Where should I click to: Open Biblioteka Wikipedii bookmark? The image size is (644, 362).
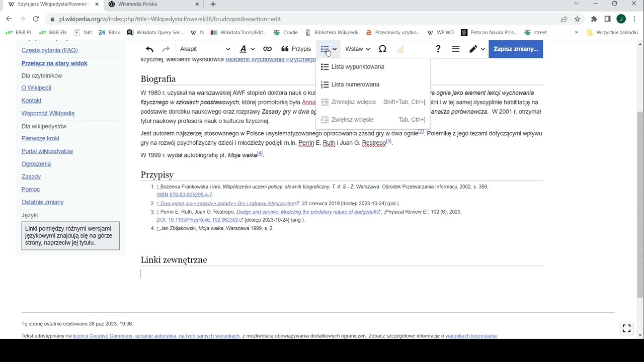[x=332, y=33]
